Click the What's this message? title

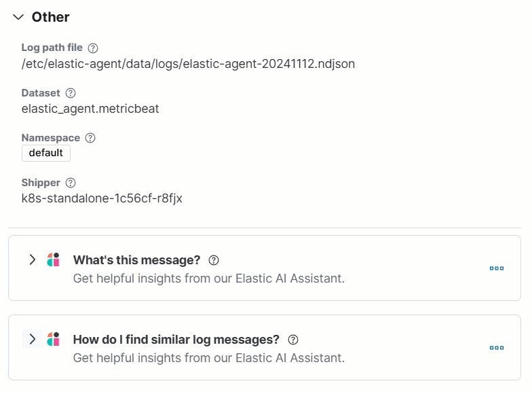tap(136, 260)
